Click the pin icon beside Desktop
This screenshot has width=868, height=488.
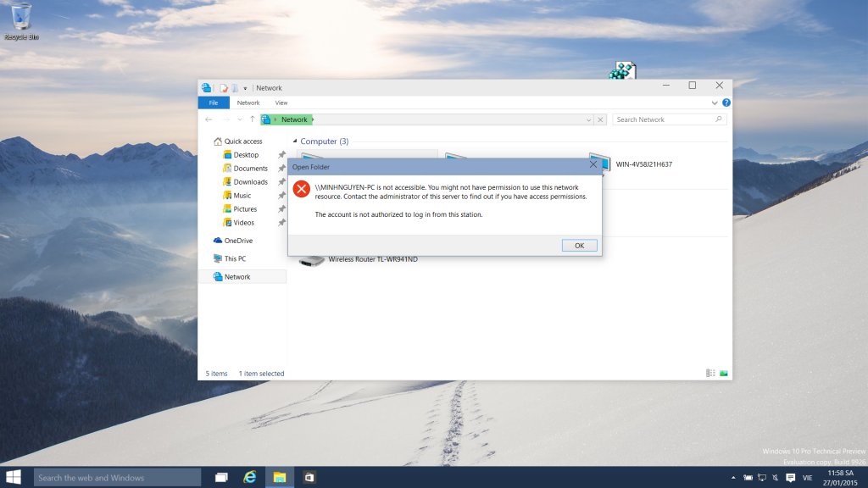click(281, 155)
